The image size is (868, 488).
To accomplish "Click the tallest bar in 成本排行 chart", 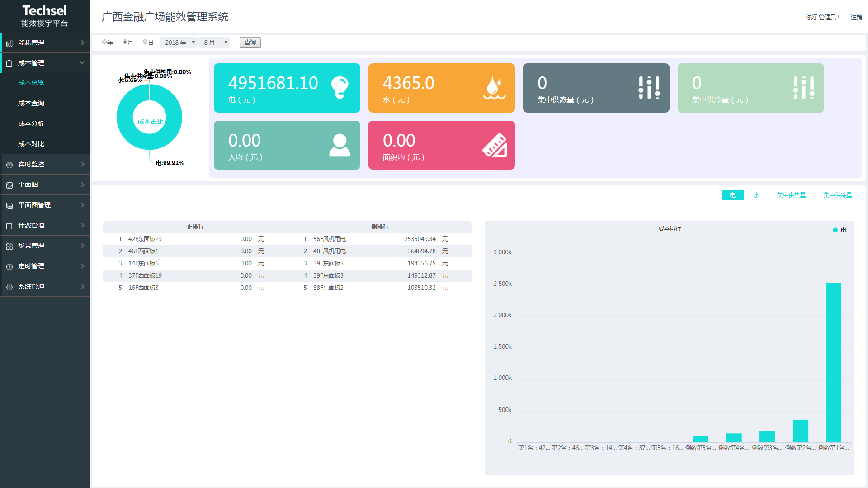I will click(x=833, y=362).
